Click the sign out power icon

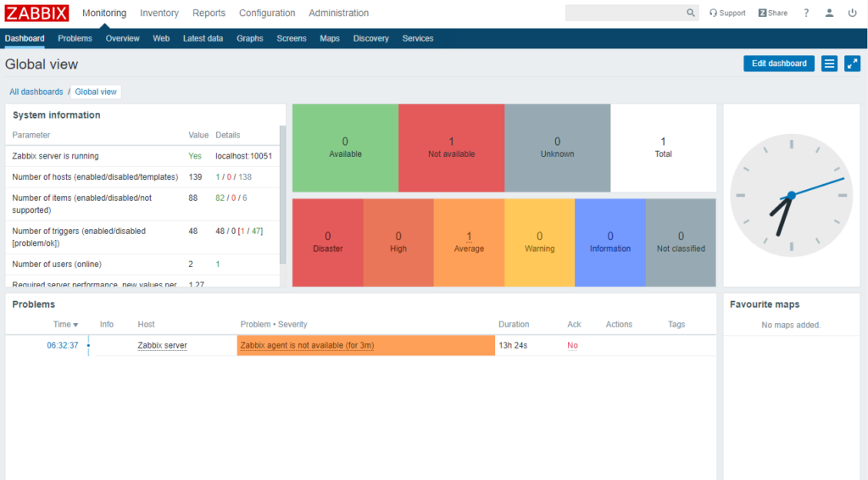[853, 13]
